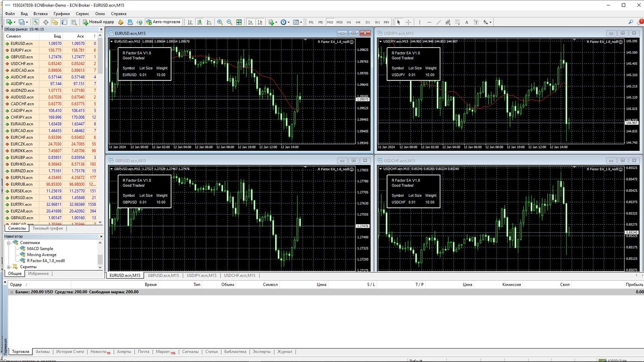The image size is (644, 362).
Task: Switch to USDJPY.ecn,M15 chart tab
Action: pyautogui.click(x=202, y=275)
